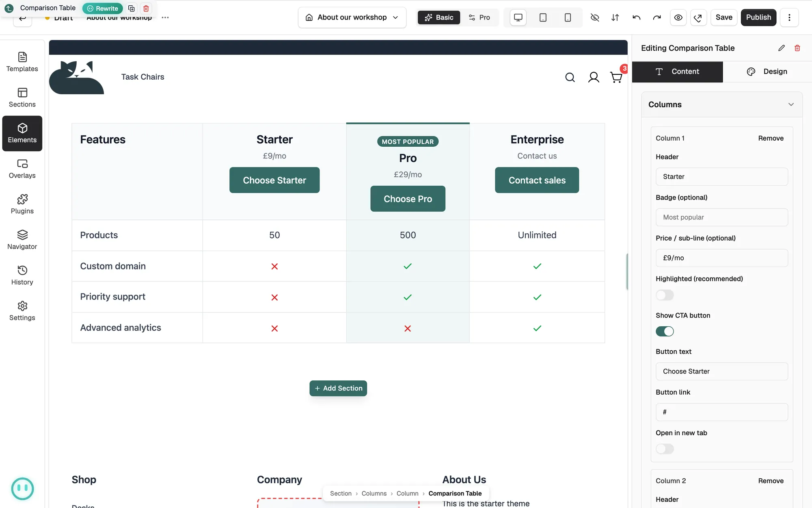The height and width of the screenshot is (508, 812).
Task: Open the Navigator panel
Action: click(x=22, y=240)
